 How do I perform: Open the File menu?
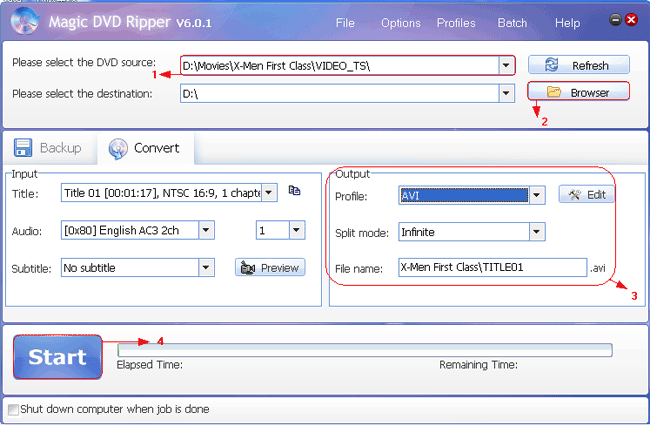[345, 23]
